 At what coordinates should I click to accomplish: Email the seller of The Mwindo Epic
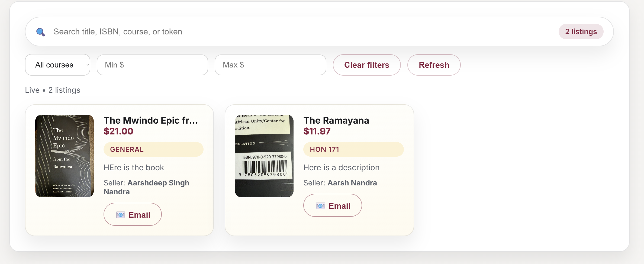(x=133, y=214)
